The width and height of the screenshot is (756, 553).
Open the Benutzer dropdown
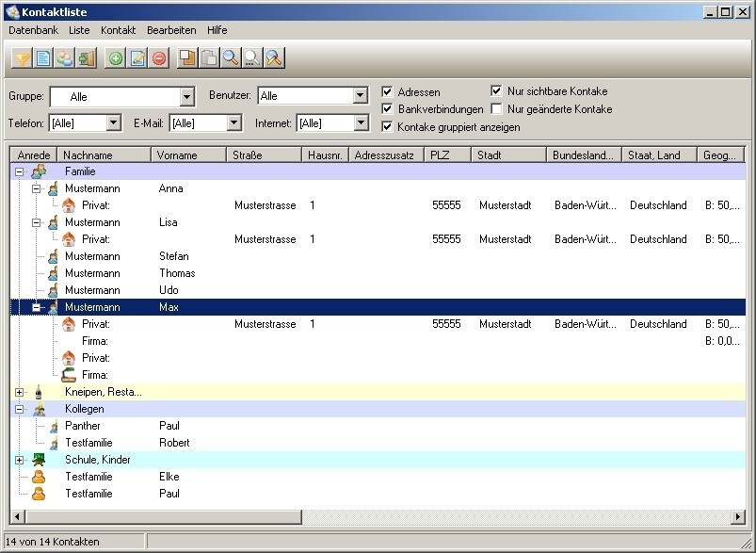(x=360, y=96)
